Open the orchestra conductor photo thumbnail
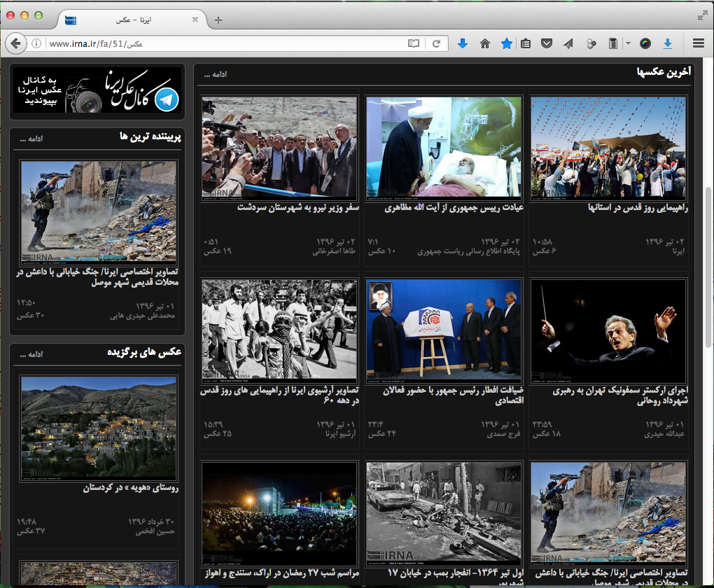This screenshot has width=714, height=588. [x=608, y=331]
